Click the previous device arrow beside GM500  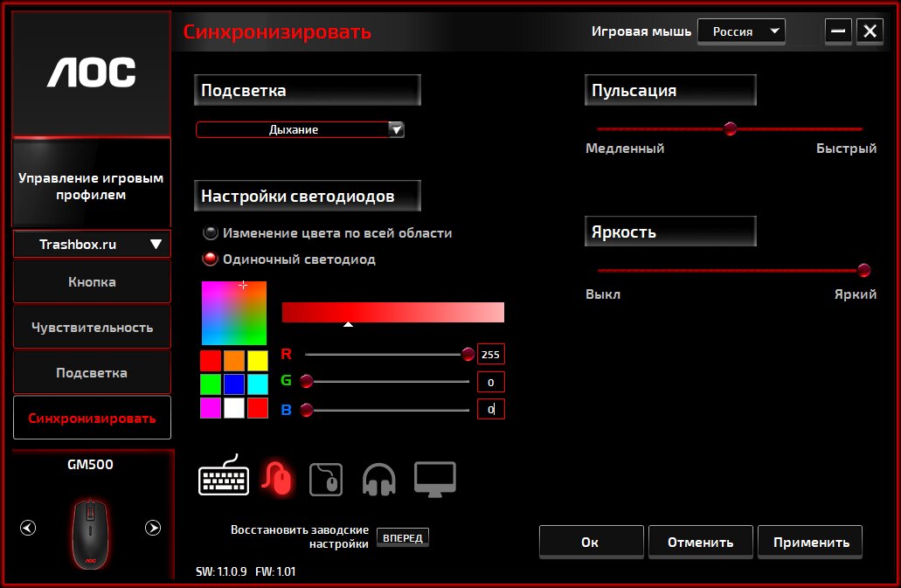(x=28, y=528)
